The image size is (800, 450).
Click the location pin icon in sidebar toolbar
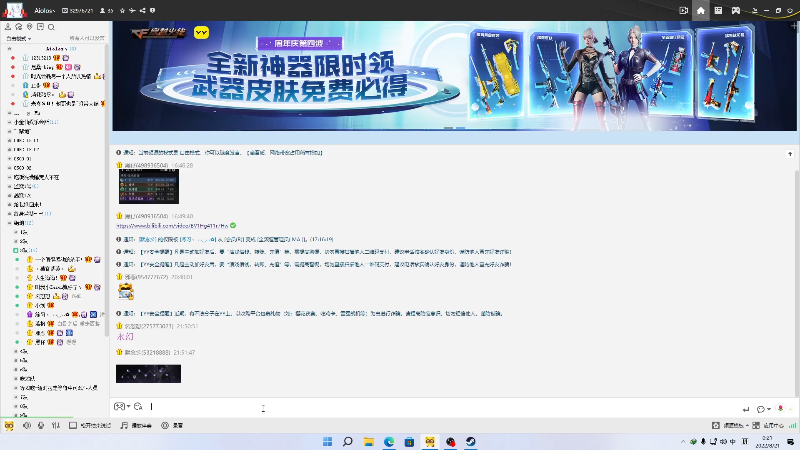pos(30,27)
